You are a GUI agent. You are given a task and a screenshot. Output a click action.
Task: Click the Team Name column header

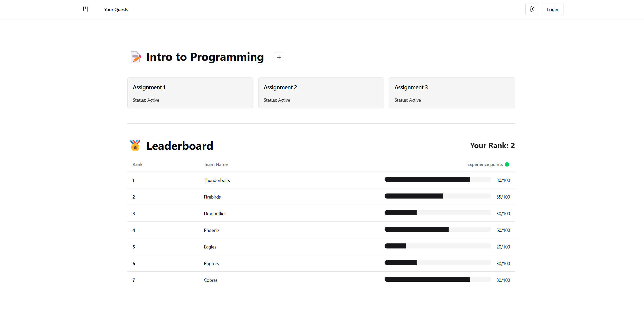click(216, 164)
